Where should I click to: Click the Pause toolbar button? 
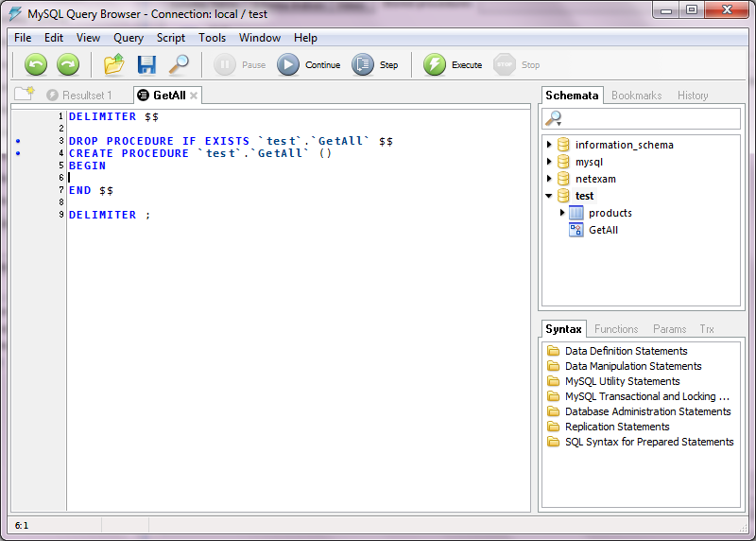240,64
